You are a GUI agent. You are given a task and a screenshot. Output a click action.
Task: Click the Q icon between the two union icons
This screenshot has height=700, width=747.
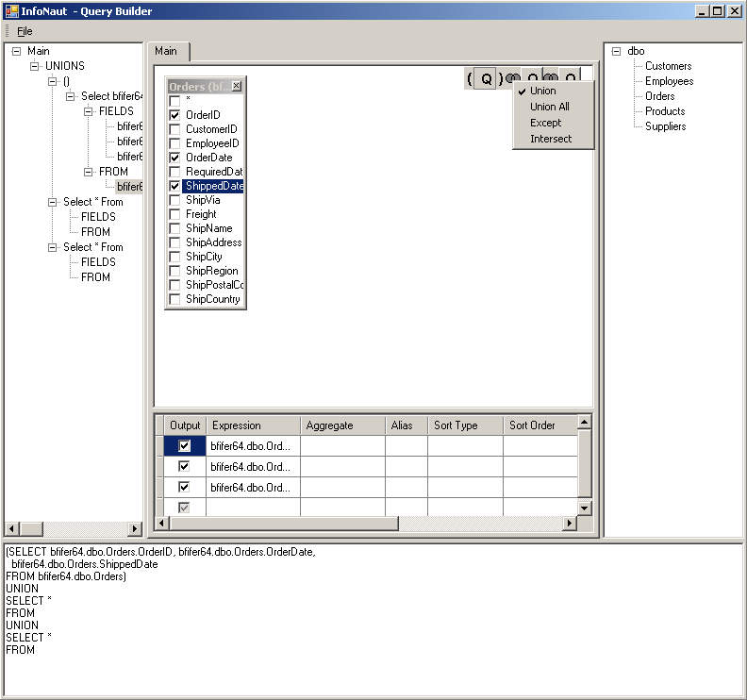coord(533,79)
